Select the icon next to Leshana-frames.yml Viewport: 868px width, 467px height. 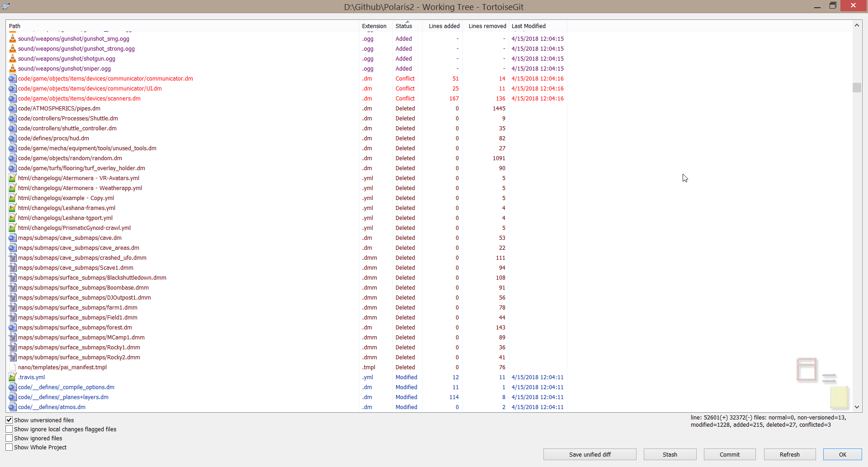[x=13, y=208]
